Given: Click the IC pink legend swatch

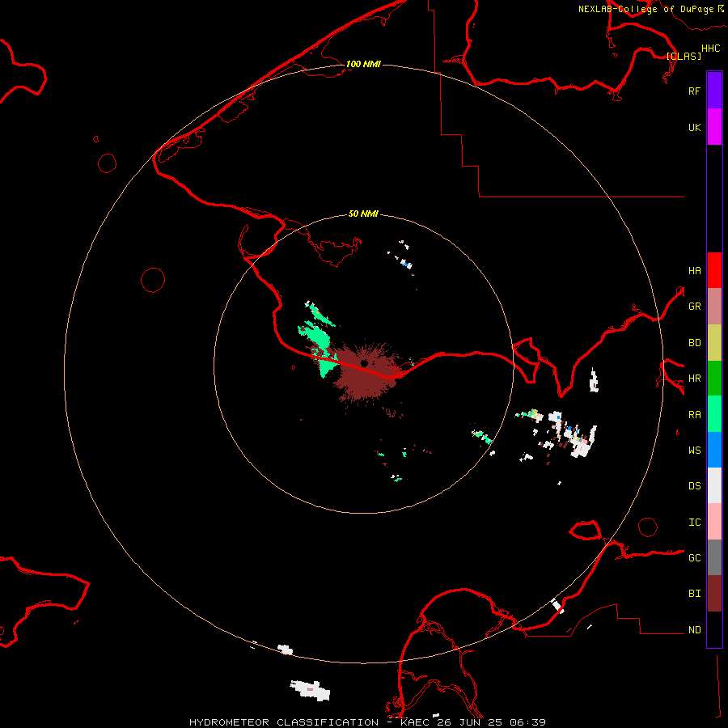Looking at the screenshot, I should point(714,522).
